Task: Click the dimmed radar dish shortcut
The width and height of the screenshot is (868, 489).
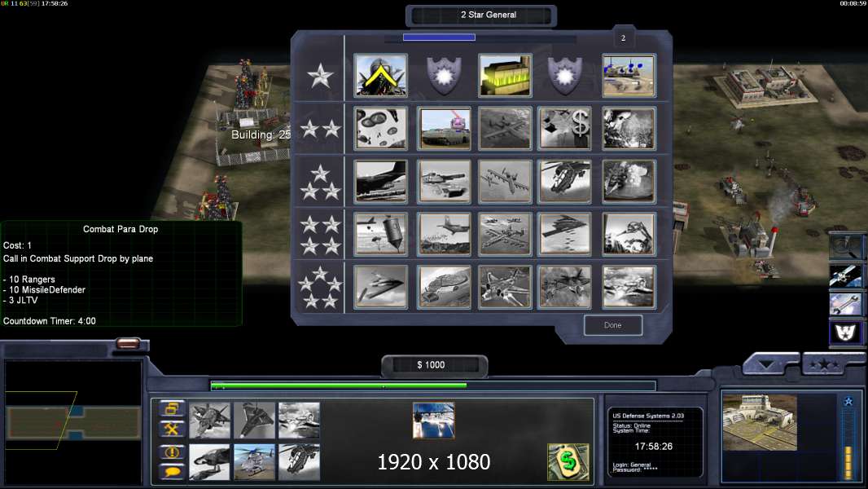Action: click(845, 247)
